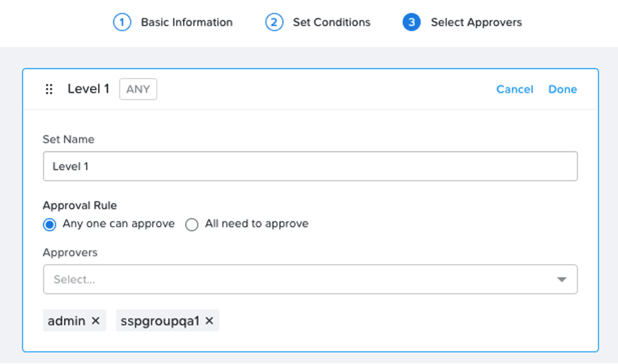Viewport: 618px width, 364px height.
Task: Go to the Basic Information step
Action: point(186,23)
